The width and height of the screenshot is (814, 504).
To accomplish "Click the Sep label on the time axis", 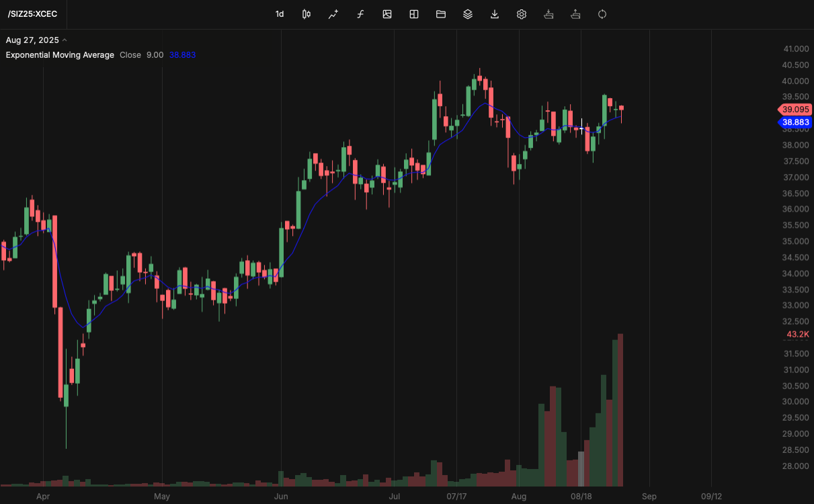I will [x=649, y=496].
